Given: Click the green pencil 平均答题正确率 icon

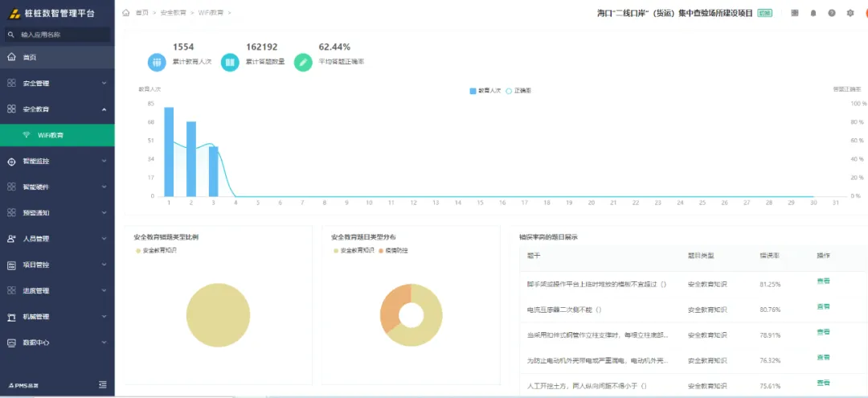Looking at the screenshot, I should [x=303, y=62].
